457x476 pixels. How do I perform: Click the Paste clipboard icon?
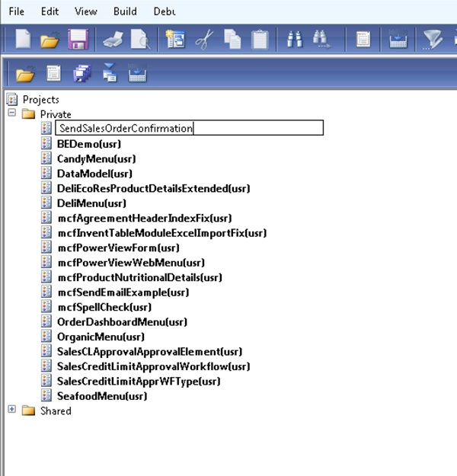260,40
